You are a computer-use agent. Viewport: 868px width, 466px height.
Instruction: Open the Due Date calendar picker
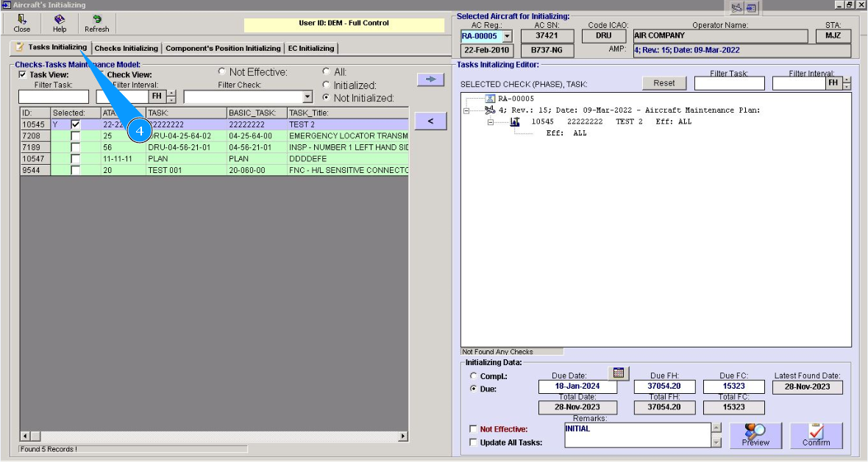[619, 373]
